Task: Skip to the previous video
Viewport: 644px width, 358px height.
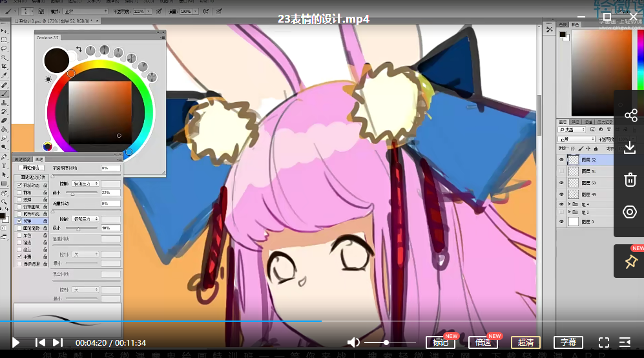Action: click(x=40, y=342)
